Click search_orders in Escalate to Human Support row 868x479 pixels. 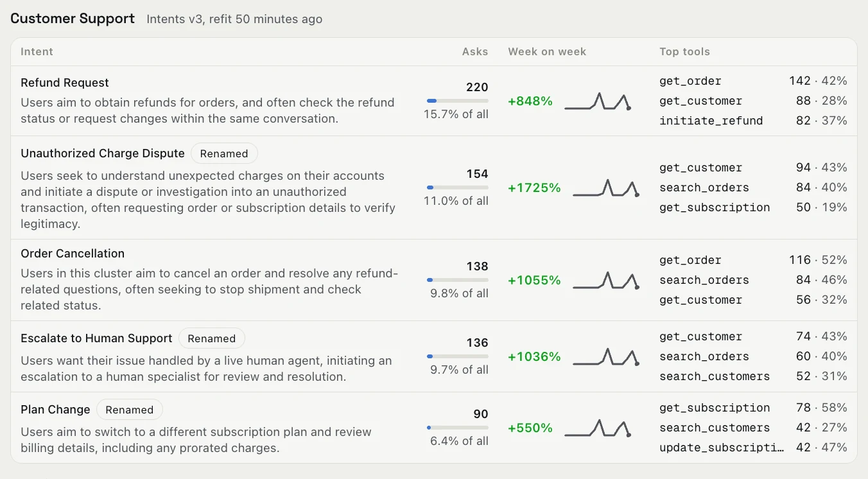point(704,356)
